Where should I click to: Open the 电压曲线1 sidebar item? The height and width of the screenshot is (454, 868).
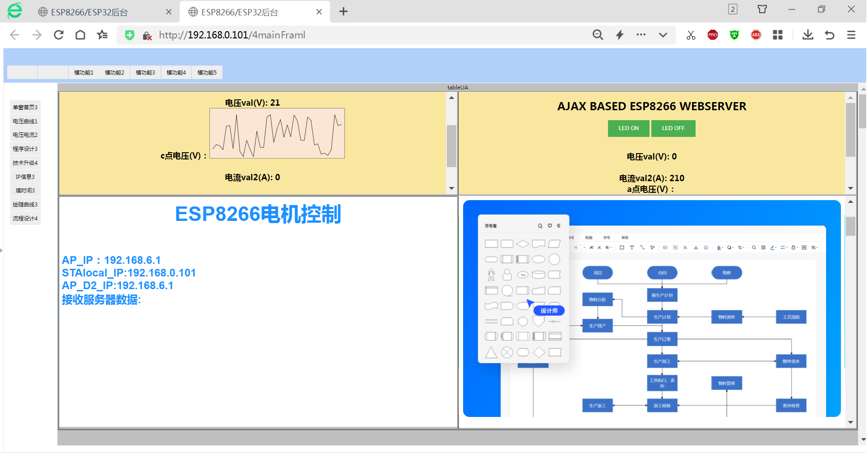pos(25,121)
